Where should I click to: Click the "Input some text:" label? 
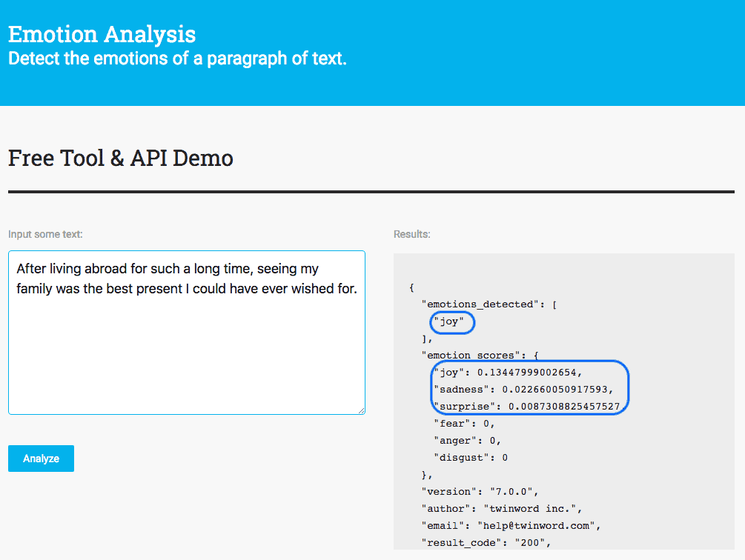[x=44, y=234]
